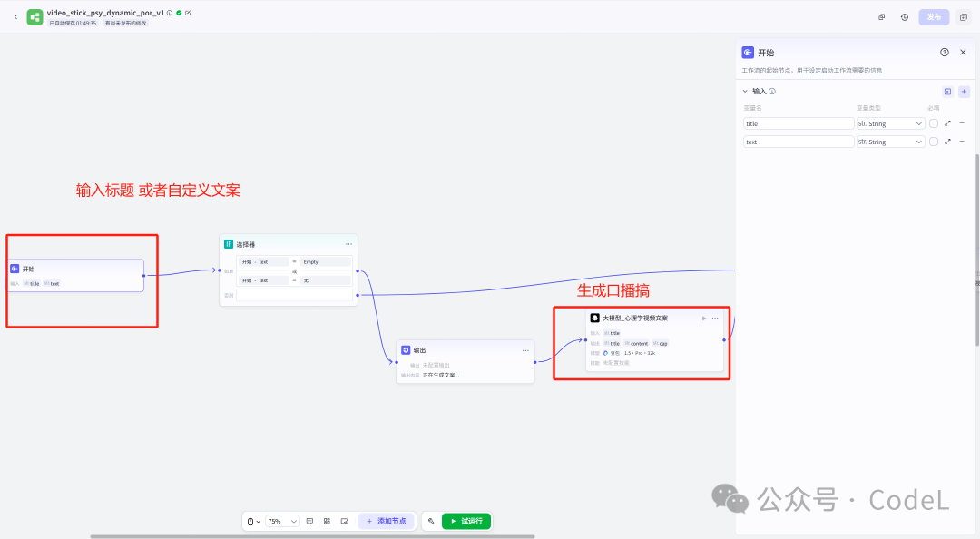Click the green 试运行 test run button
This screenshot has height=539, width=980.
(466, 521)
